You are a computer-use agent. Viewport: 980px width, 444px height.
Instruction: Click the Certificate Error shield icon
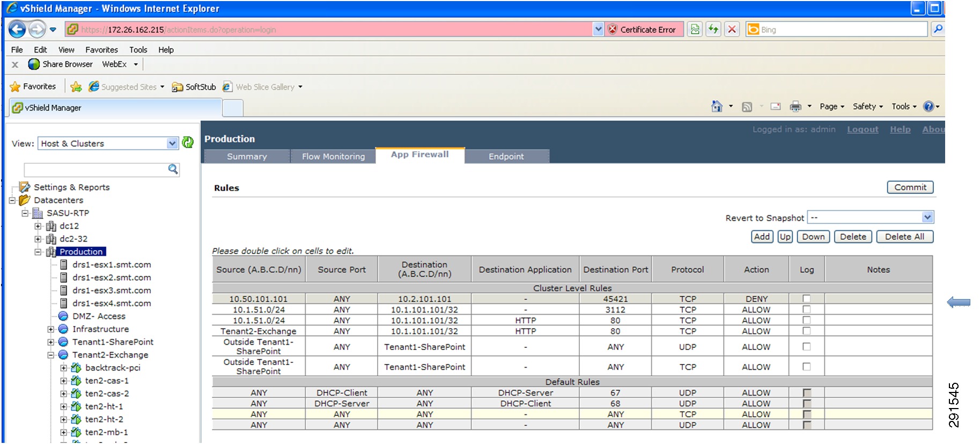(613, 30)
